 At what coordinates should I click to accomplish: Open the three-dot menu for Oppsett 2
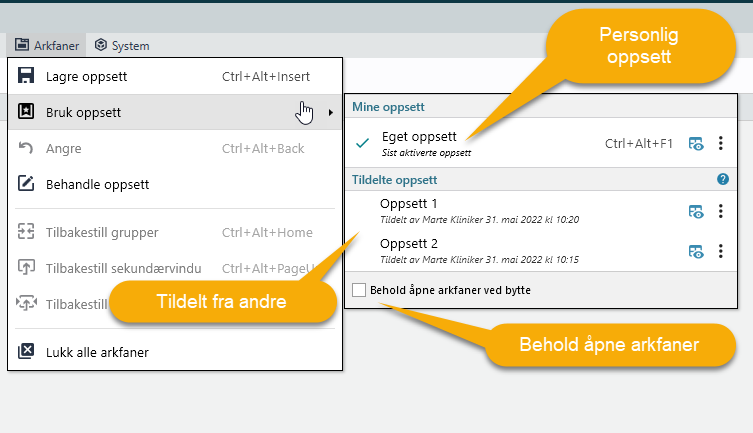[x=721, y=251]
